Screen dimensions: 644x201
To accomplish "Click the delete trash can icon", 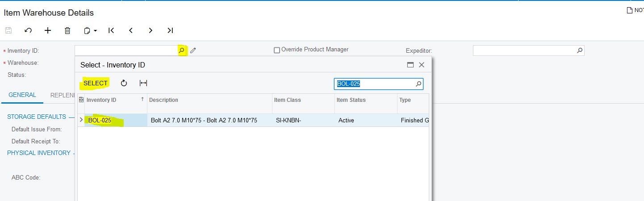I will click(67, 30).
